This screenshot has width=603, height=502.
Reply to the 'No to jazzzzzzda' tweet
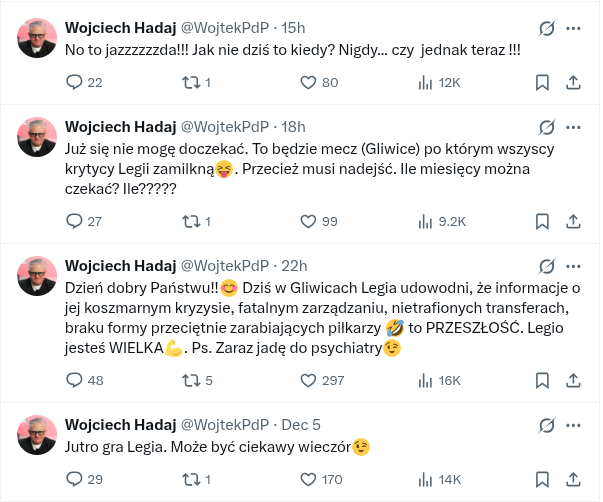point(74,82)
